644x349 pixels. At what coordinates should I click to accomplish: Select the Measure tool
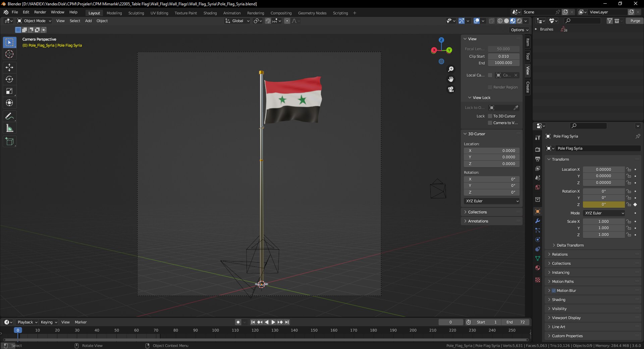click(x=9, y=128)
